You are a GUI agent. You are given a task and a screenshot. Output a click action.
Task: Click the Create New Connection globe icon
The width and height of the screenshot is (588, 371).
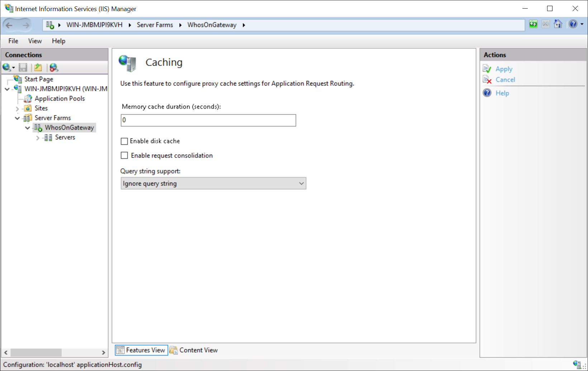(x=6, y=67)
